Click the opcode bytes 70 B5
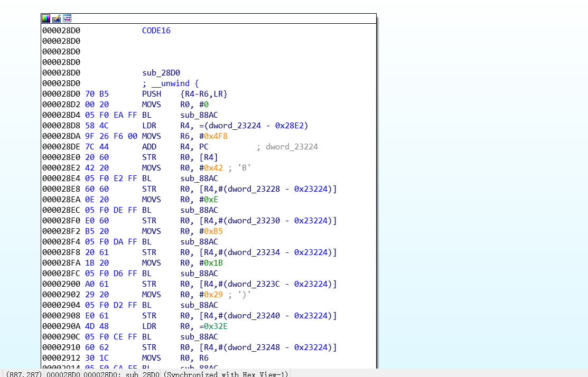 97,94
